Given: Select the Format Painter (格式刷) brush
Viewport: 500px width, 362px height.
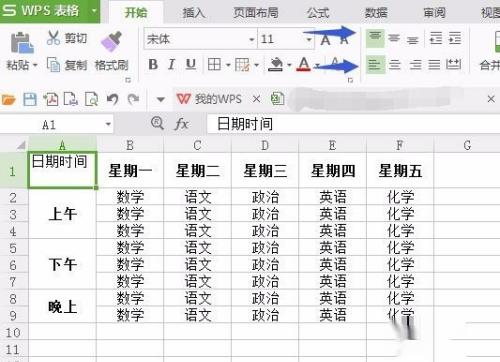Looking at the screenshot, I should (112, 41).
